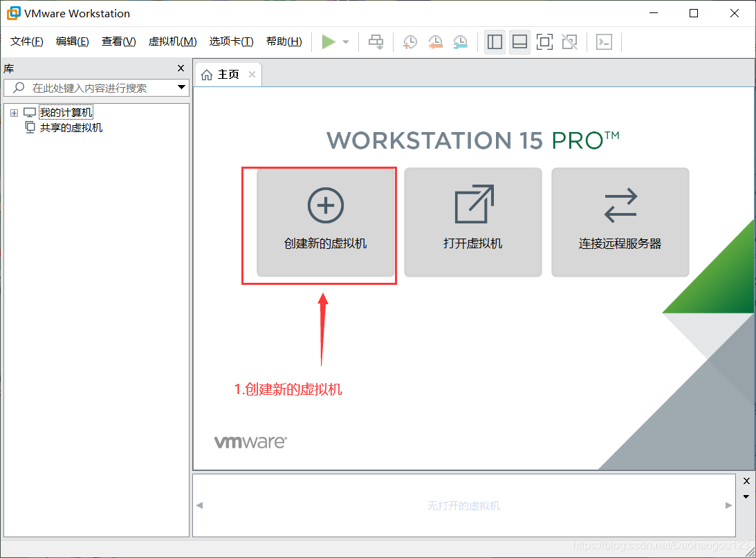Toggle the thumbnail bar view icon
Screen dimensions: 756x558
point(519,42)
